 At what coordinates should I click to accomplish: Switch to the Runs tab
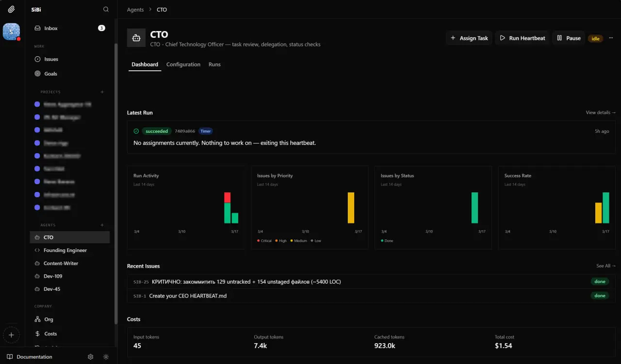214,64
